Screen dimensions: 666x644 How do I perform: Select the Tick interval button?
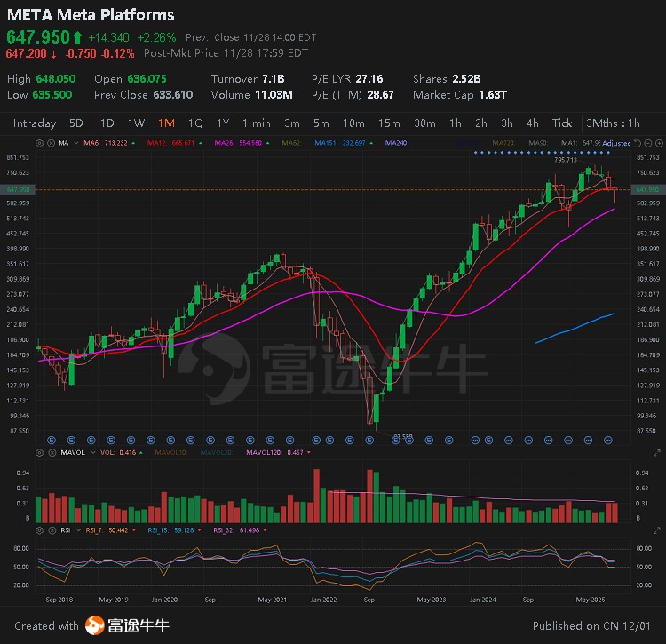pos(562,123)
